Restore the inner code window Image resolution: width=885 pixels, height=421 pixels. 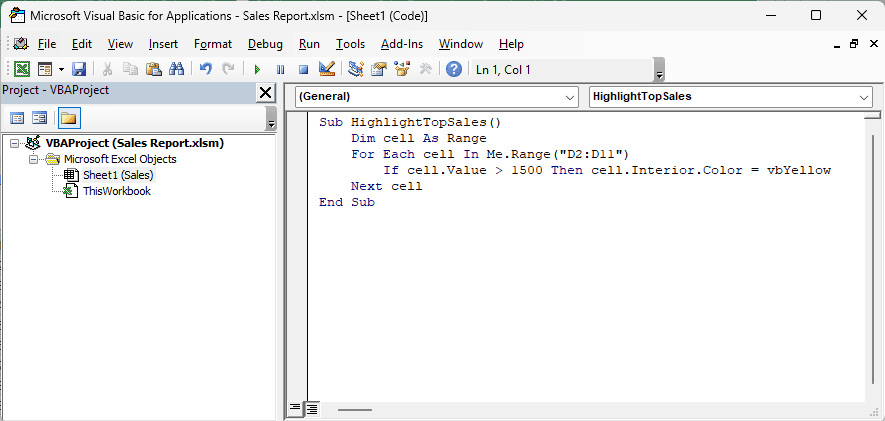[x=853, y=43]
